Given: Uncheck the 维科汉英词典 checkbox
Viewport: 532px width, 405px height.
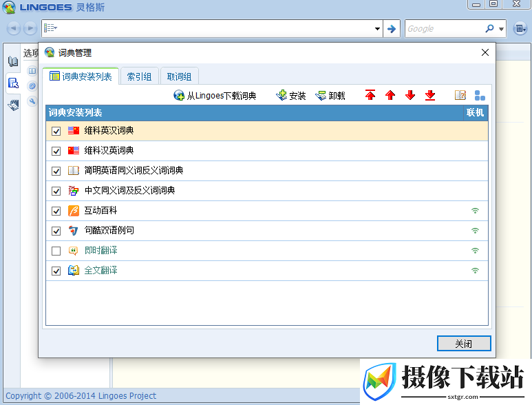Looking at the screenshot, I should [x=56, y=151].
